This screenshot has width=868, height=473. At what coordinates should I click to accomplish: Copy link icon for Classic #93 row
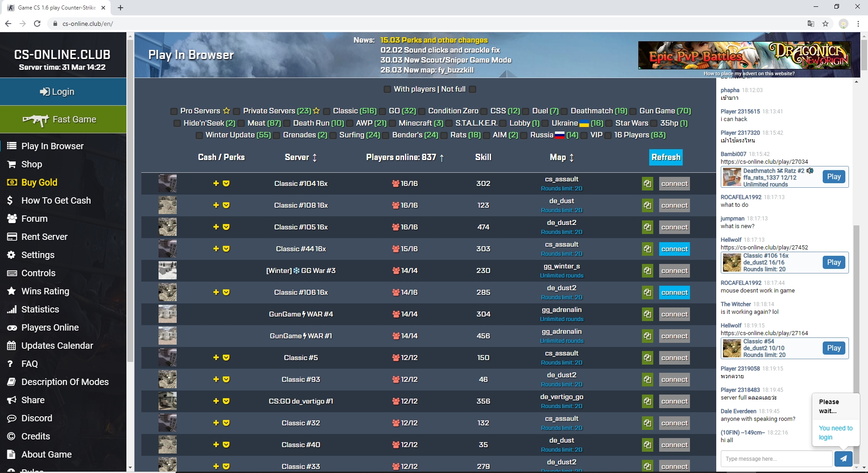pyautogui.click(x=647, y=380)
